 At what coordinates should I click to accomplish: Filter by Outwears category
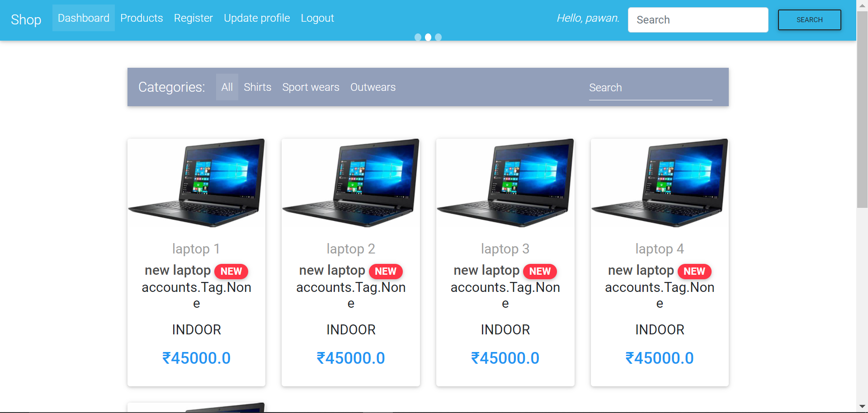[x=373, y=87]
